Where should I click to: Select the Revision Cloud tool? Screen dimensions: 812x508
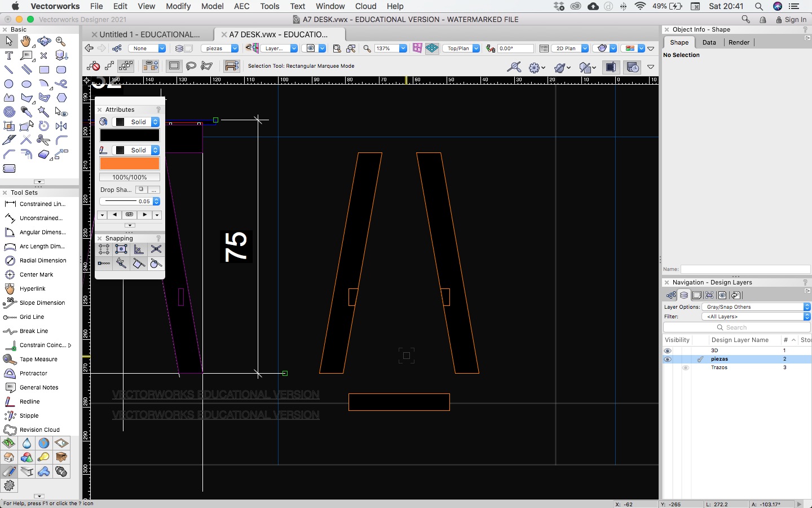pyautogui.click(x=39, y=430)
